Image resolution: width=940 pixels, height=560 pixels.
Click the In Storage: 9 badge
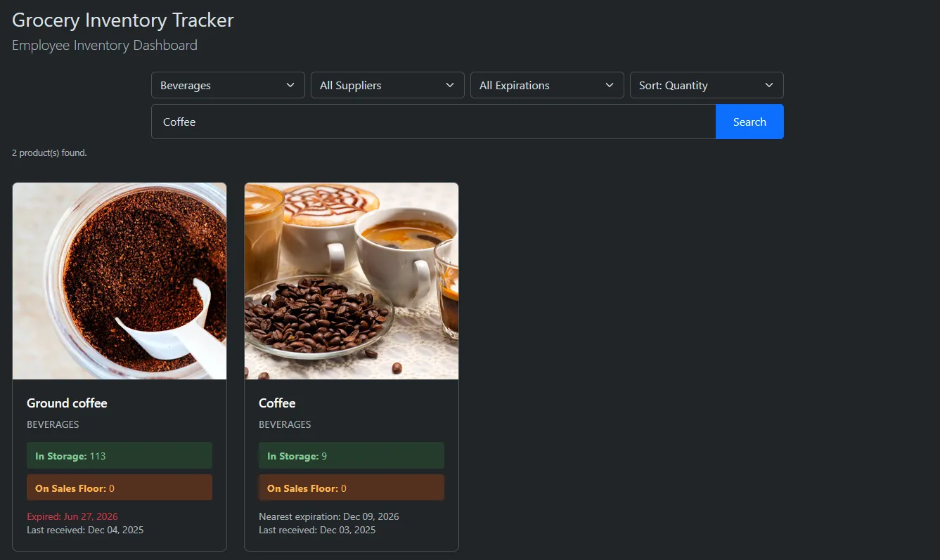352,455
